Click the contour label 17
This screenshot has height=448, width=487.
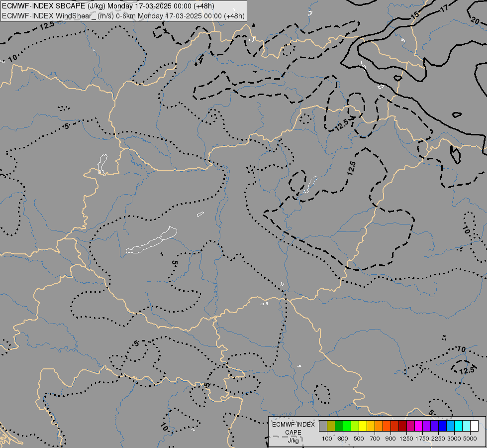444,8
